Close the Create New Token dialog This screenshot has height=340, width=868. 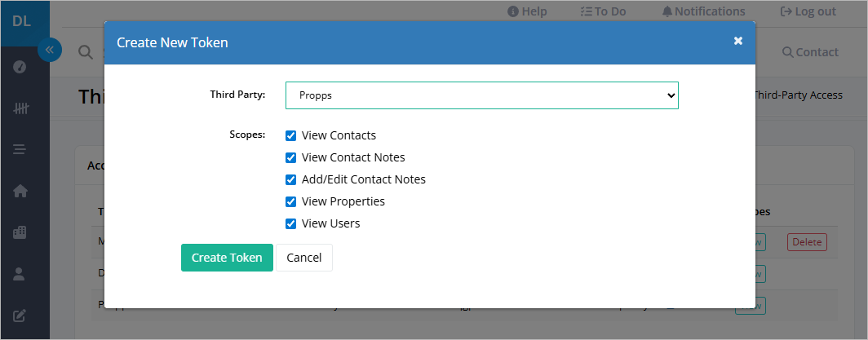coord(738,40)
